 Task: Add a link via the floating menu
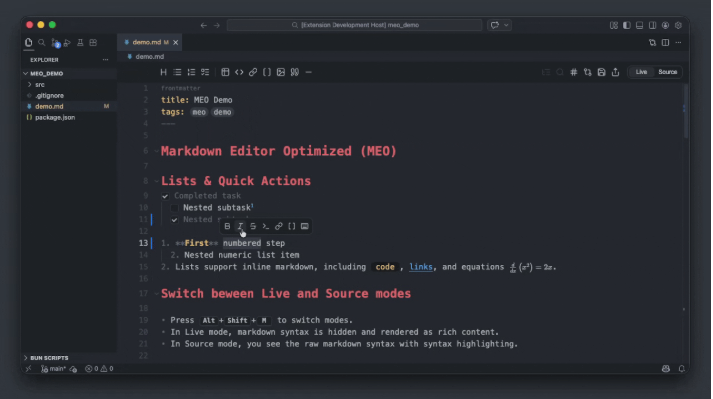(x=279, y=226)
